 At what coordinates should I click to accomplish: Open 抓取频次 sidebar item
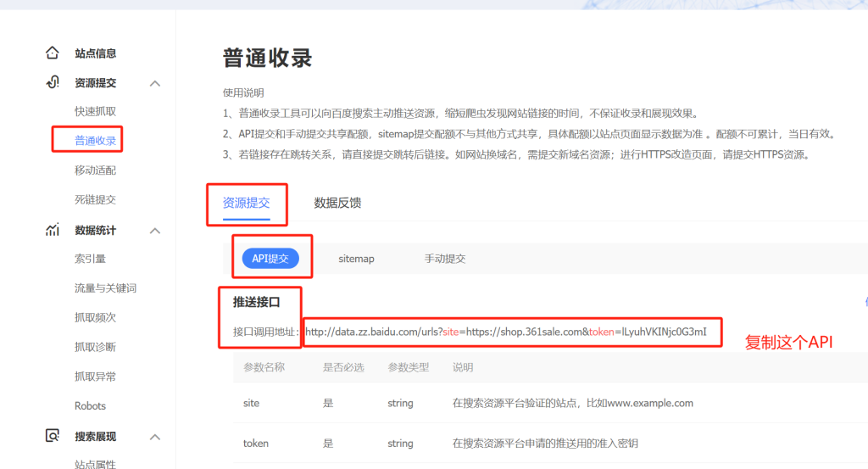[x=95, y=317]
